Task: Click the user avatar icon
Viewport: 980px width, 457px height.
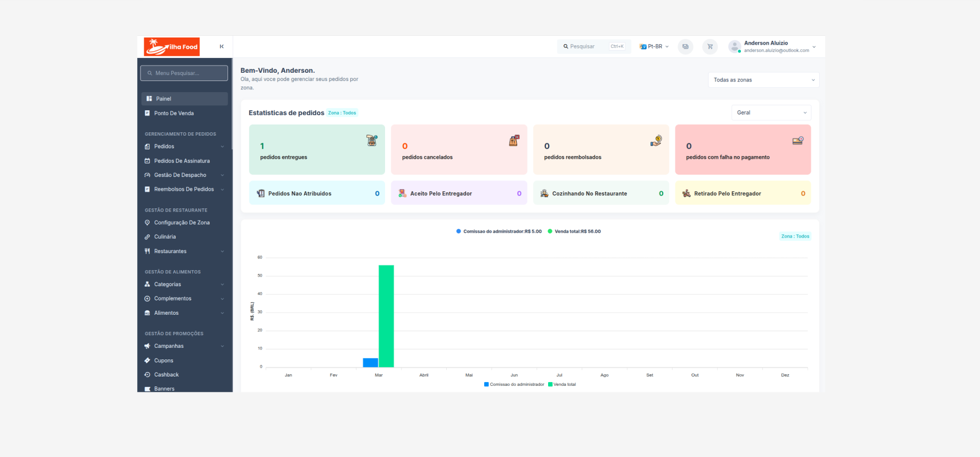Action: [734, 46]
